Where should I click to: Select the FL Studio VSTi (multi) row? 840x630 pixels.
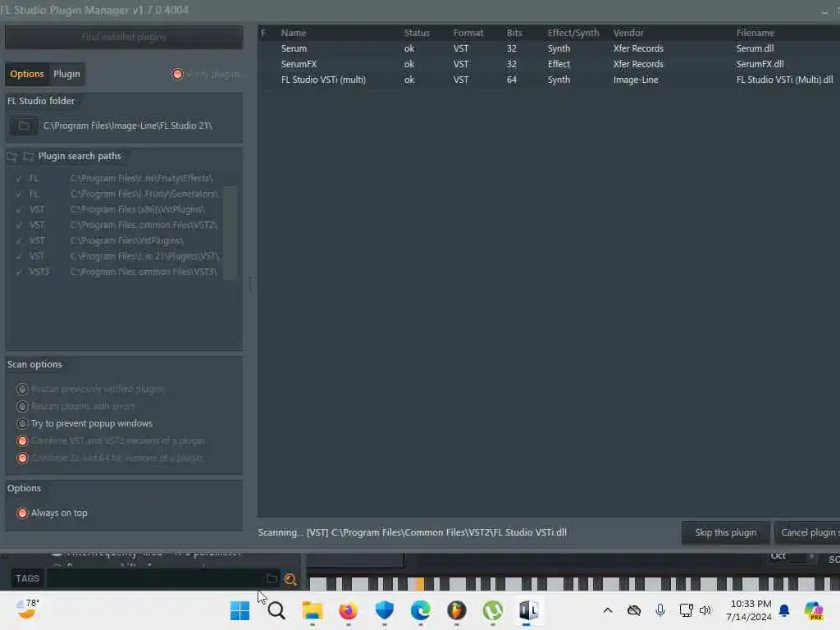point(549,80)
